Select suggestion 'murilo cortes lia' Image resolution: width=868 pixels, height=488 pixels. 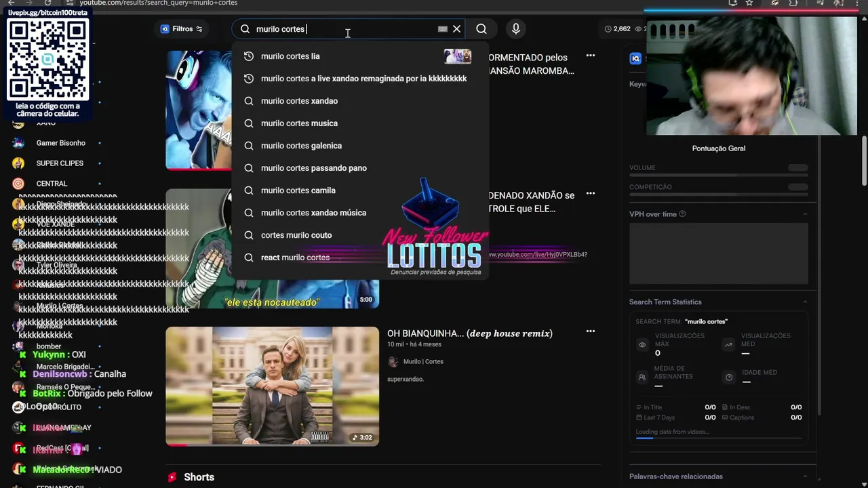pyautogui.click(x=360, y=56)
